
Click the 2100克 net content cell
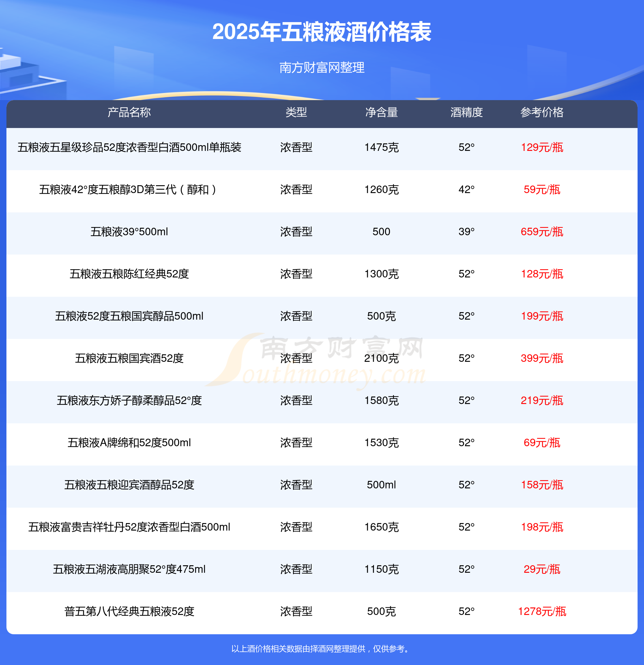point(381,358)
